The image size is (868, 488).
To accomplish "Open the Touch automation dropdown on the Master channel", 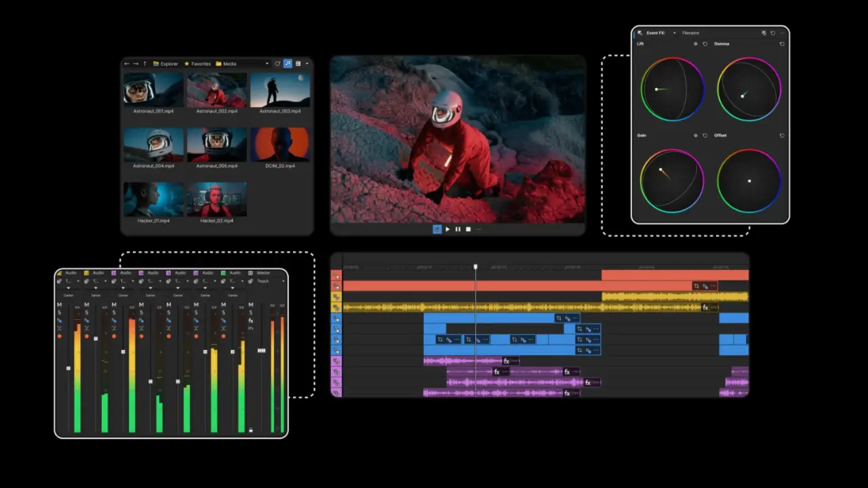I will tap(283, 281).
